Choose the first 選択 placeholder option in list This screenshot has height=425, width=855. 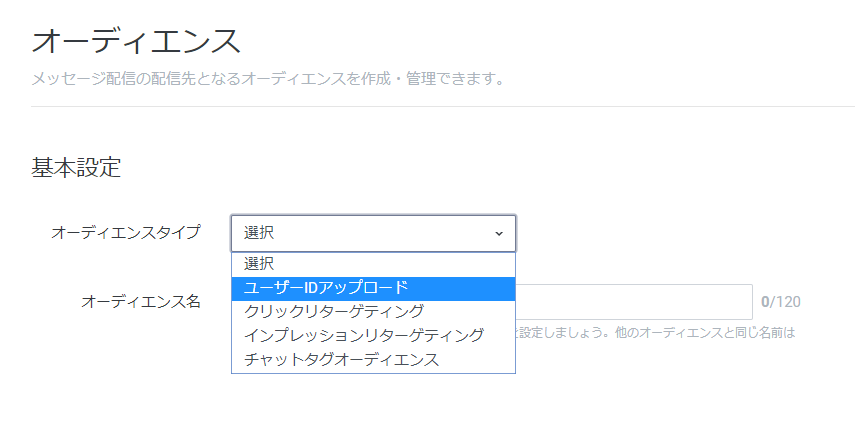pos(374,265)
